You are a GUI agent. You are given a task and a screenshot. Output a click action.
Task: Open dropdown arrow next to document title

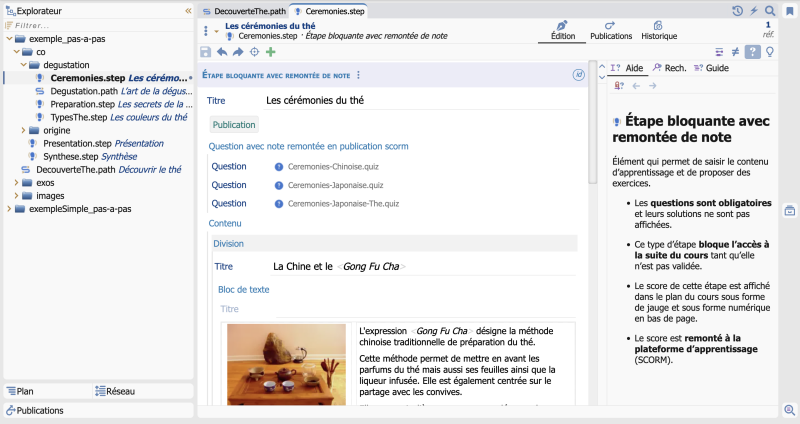pos(216,31)
